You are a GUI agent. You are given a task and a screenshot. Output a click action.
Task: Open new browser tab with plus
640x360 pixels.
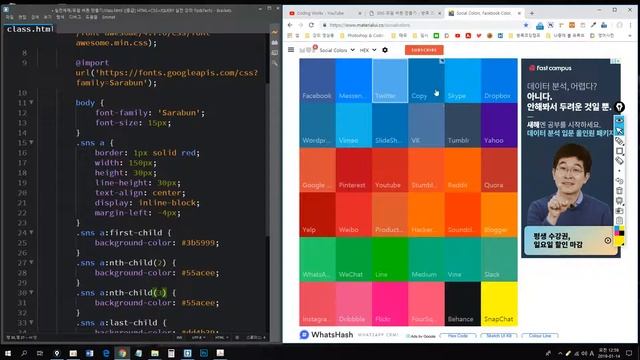[531, 13]
